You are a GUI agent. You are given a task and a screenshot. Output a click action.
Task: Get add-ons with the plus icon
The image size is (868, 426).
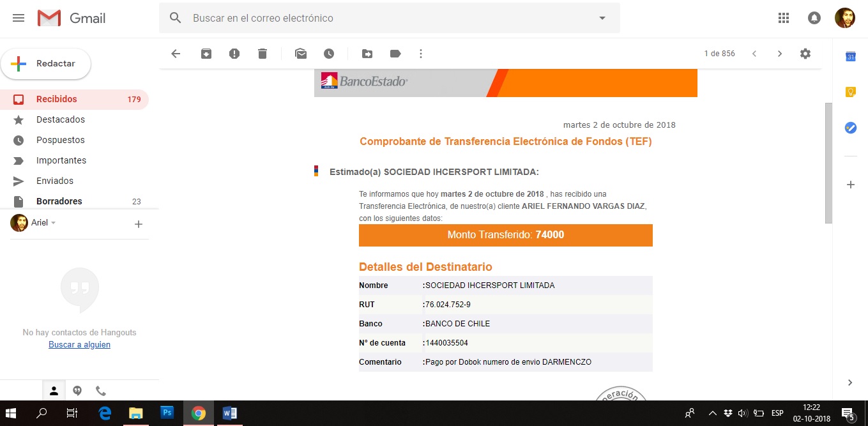[850, 185]
